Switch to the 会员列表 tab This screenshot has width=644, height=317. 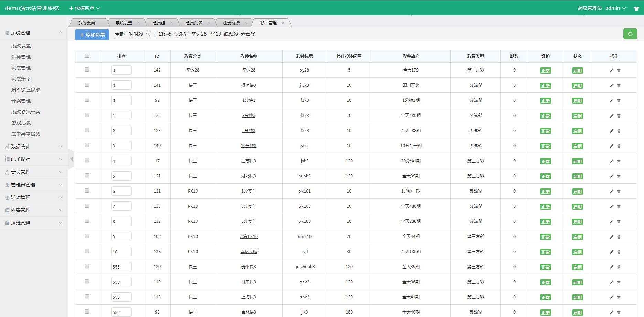[x=194, y=23]
